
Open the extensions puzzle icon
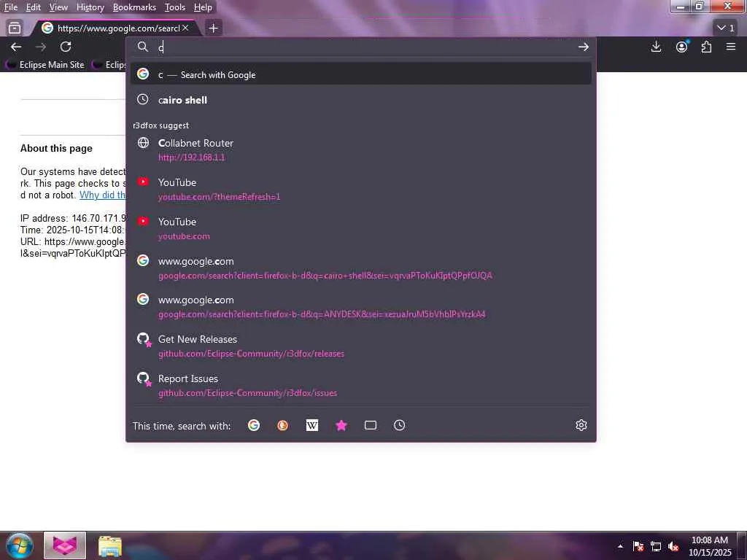pos(706,47)
